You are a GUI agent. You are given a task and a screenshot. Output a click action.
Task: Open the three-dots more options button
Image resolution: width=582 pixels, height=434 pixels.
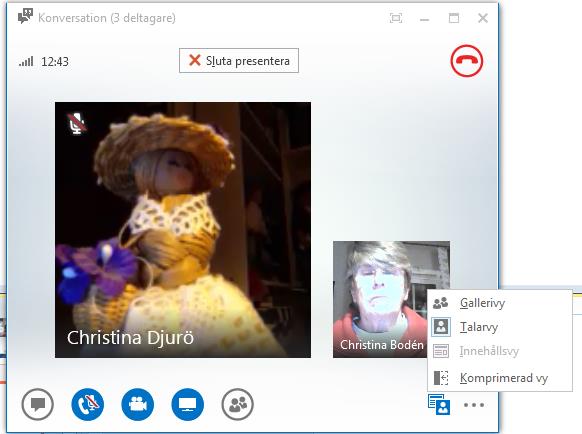[x=474, y=405]
